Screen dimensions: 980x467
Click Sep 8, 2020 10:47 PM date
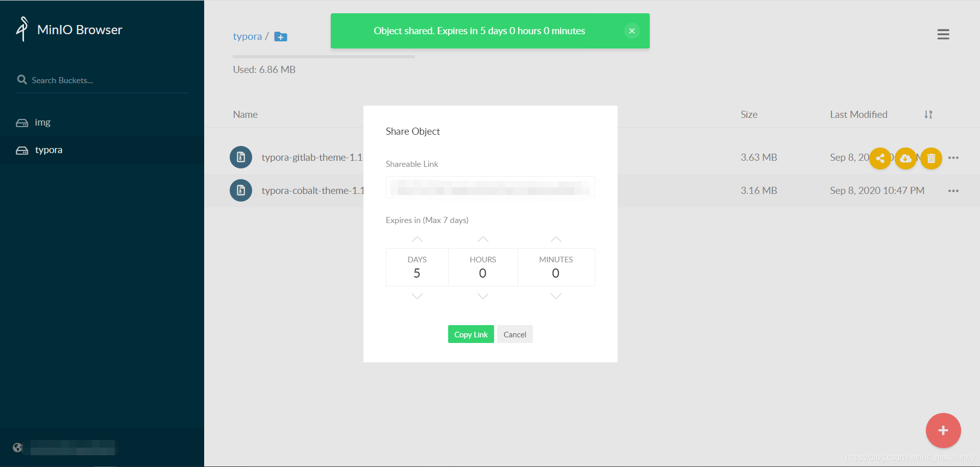coord(877,190)
